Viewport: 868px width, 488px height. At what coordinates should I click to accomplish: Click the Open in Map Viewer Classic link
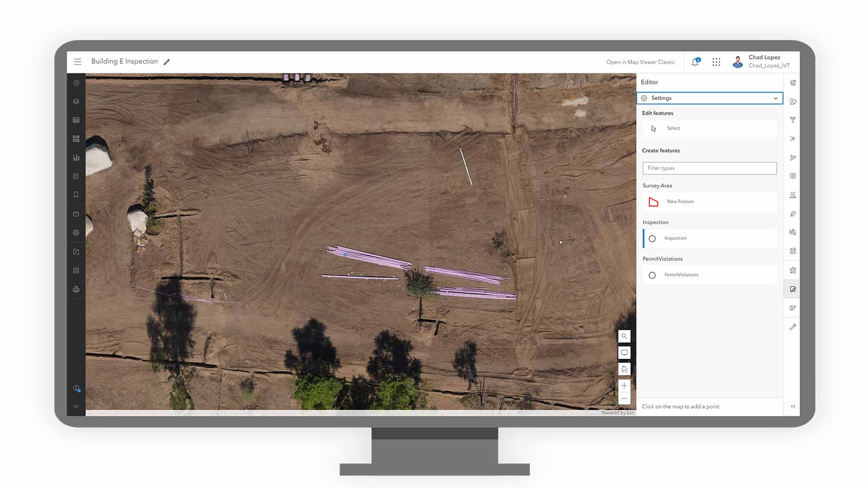(640, 62)
